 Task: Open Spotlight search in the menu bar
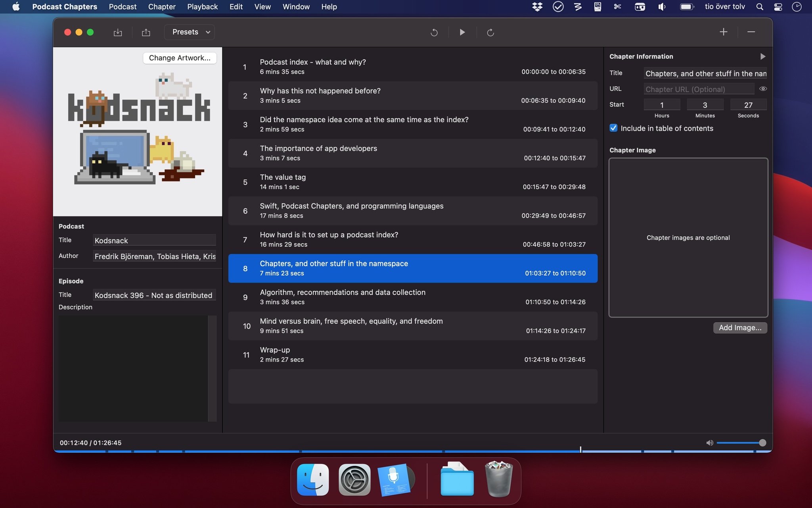(x=760, y=7)
